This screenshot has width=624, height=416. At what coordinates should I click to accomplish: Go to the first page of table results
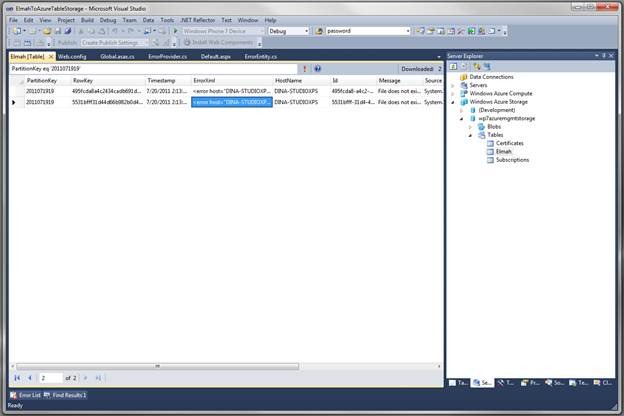click(17, 378)
